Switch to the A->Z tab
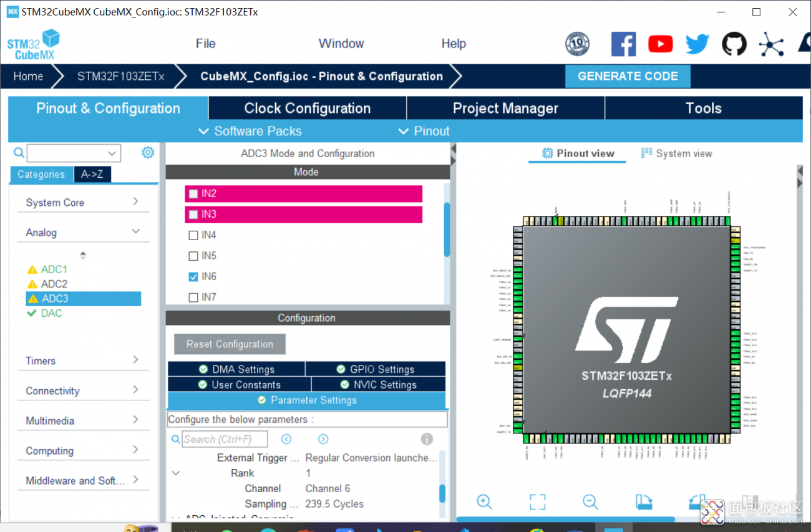Viewport: 811px width, 532px height. 92,175
